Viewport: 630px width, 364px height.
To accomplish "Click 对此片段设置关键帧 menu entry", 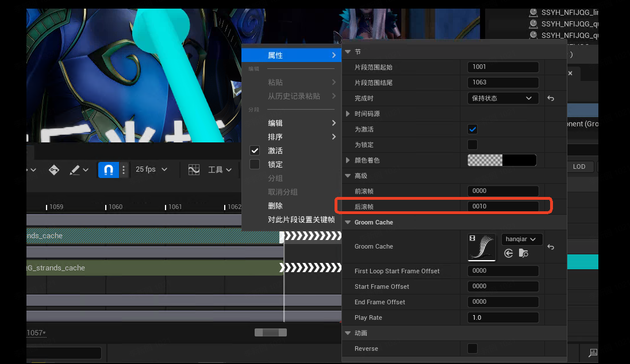I will 301,219.
